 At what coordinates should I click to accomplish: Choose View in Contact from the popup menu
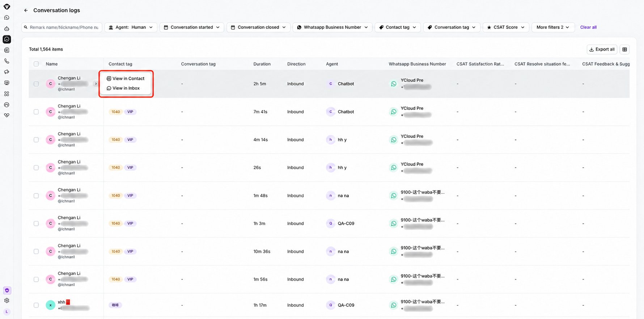(126, 79)
